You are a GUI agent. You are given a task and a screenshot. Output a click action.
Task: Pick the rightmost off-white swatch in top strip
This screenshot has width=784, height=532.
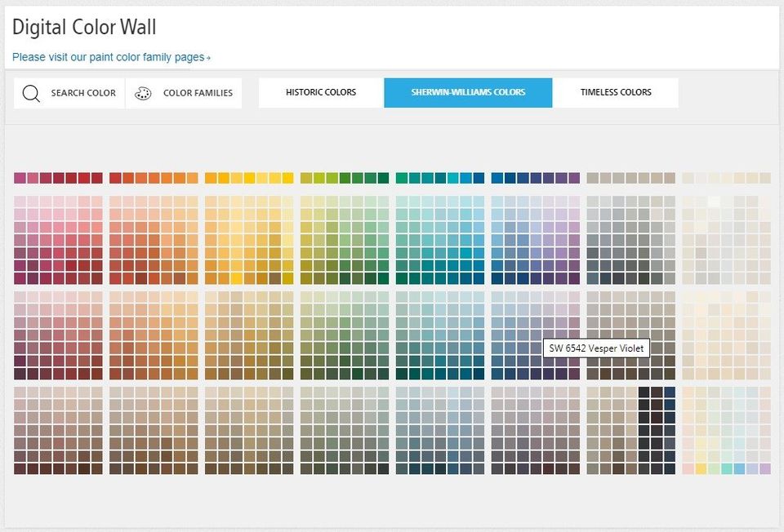coord(765,178)
